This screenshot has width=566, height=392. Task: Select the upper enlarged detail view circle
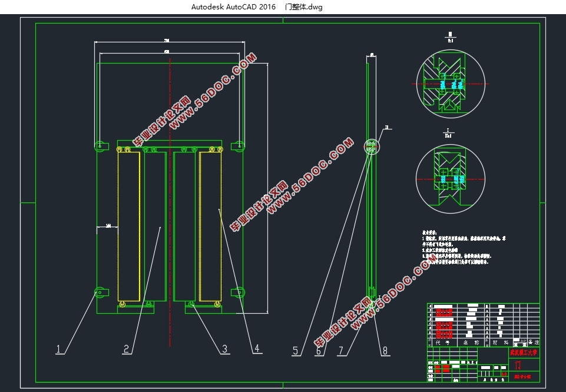tap(451, 84)
